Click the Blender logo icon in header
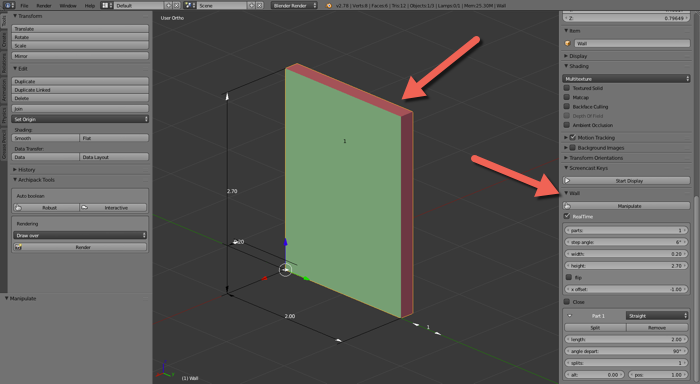The height and width of the screenshot is (384, 700). tap(329, 5)
